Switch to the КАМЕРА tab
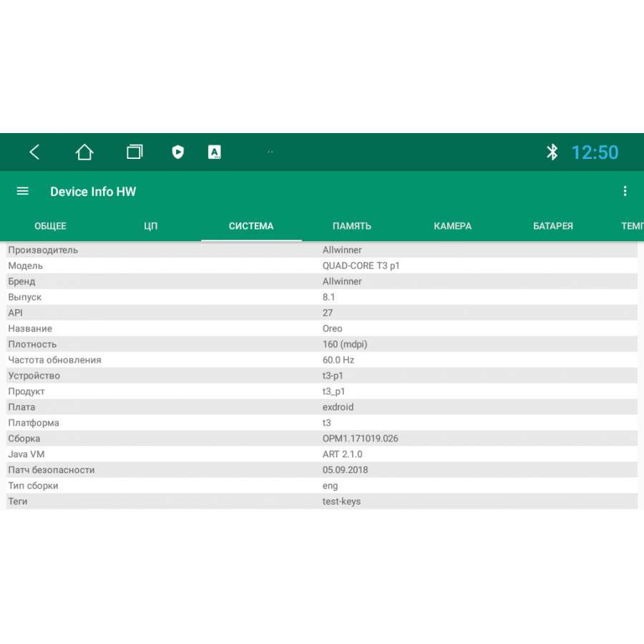Image resolution: width=644 pixels, height=644 pixels. point(452,226)
